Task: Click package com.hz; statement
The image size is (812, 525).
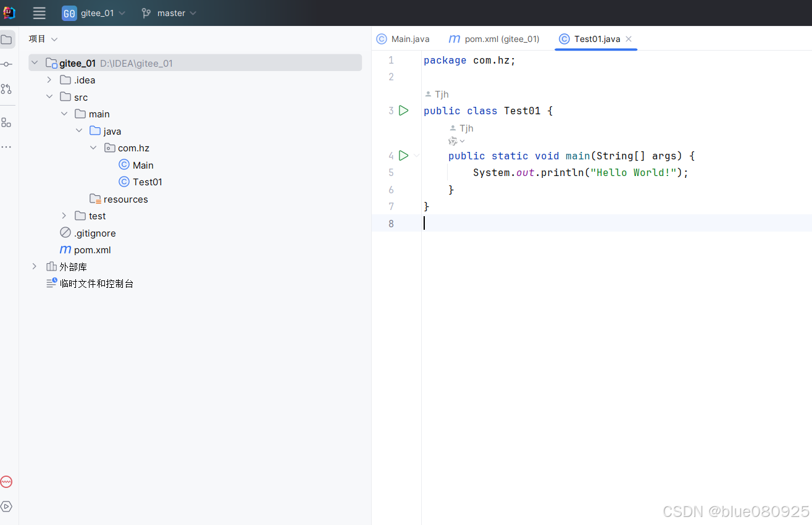Action: (469, 61)
